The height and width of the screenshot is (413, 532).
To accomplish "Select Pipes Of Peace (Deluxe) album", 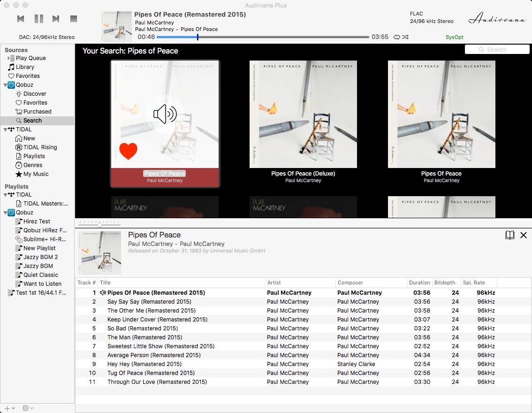I will click(x=303, y=115).
